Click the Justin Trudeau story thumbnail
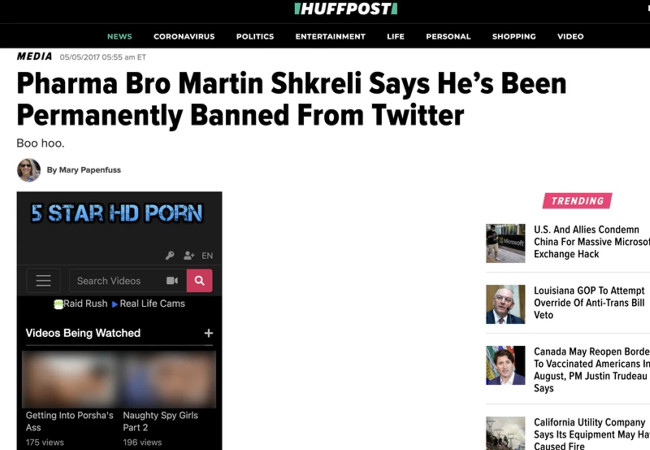This screenshot has height=450, width=650. [x=505, y=365]
